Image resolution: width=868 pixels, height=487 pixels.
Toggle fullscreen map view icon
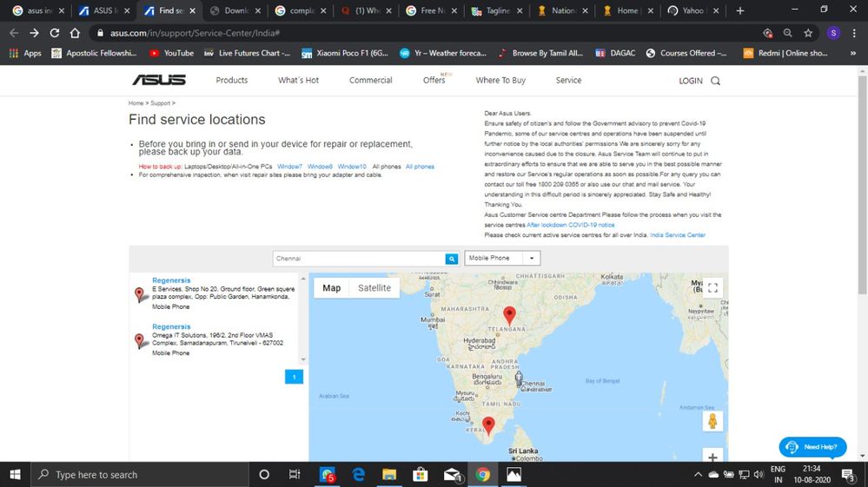point(712,288)
